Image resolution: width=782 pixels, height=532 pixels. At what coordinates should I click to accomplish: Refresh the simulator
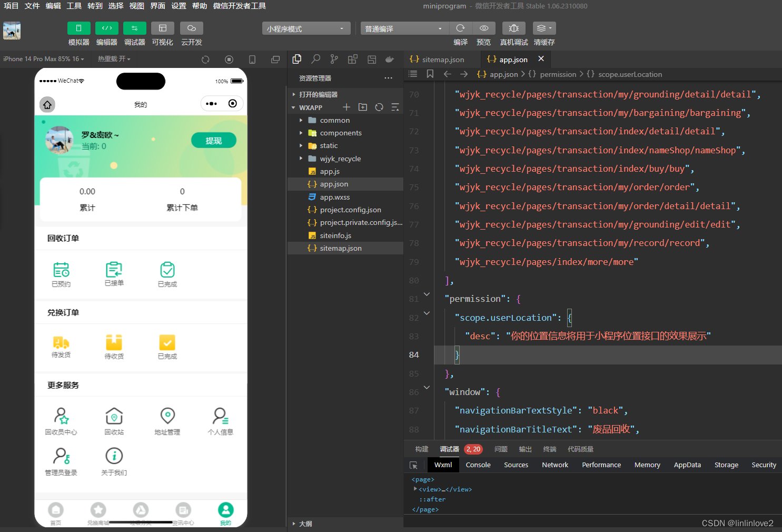205,60
